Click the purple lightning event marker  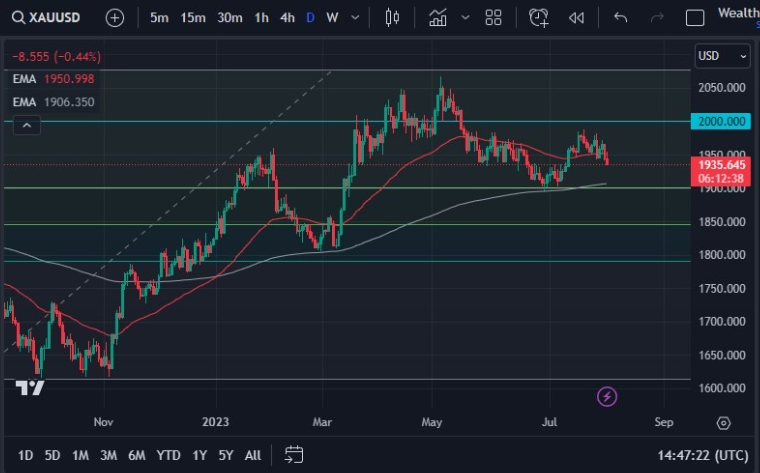pos(607,397)
